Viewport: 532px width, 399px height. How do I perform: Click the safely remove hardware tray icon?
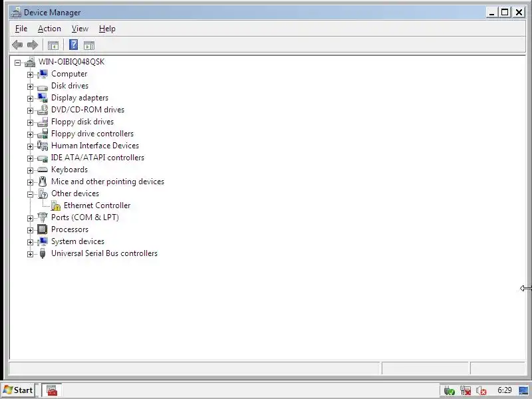[x=450, y=390]
